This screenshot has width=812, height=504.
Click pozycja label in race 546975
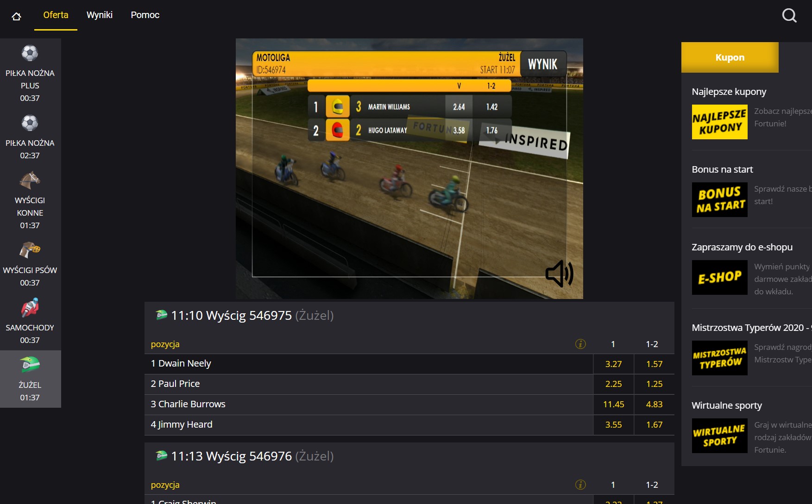165,344
